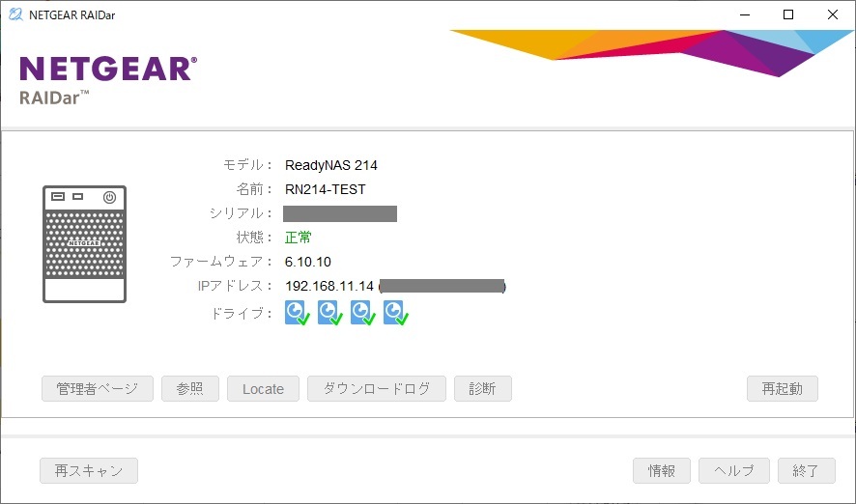Click the ReadyNAS device illustration
This screenshot has width=856, height=504.
click(85, 244)
